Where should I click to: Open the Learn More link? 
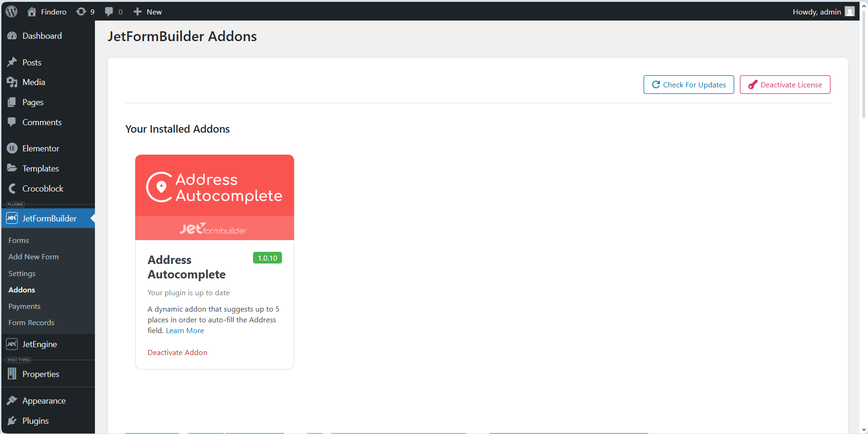(x=185, y=330)
